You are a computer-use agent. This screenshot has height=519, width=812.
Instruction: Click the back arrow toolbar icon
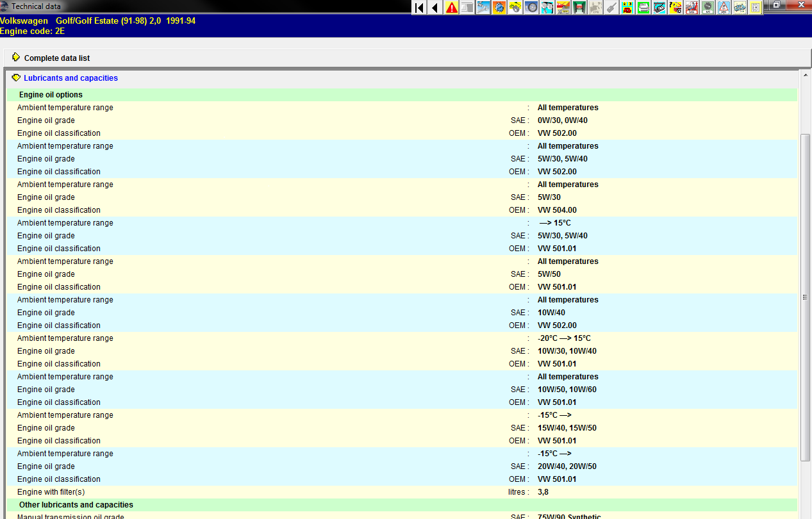click(x=435, y=8)
